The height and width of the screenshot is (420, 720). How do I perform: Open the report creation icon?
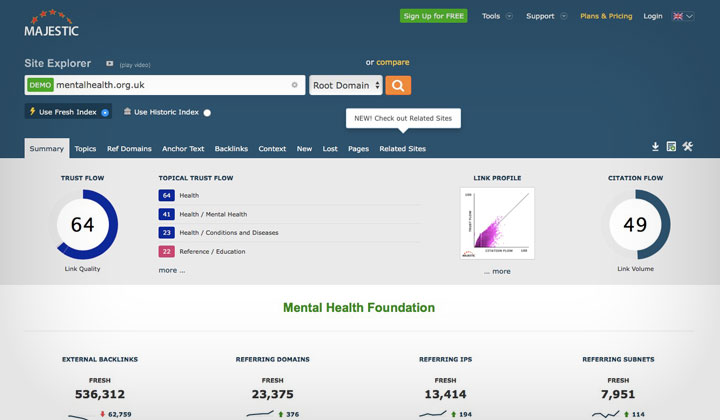tap(671, 147)
